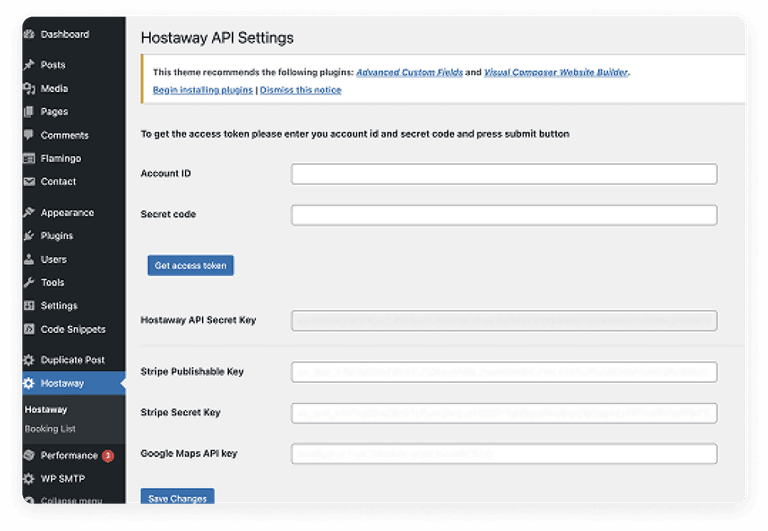Click the Performance red notification badge
768x531 pixels.
[108, 456]
